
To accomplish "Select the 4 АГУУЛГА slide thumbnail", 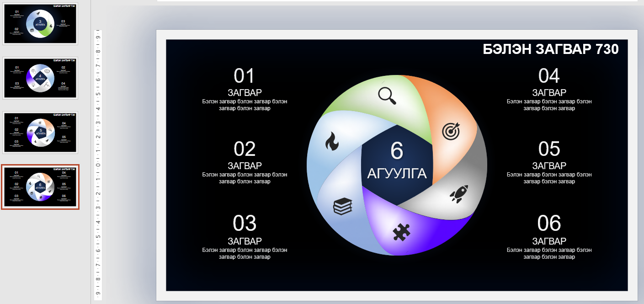I will click(x=40, y=78).
